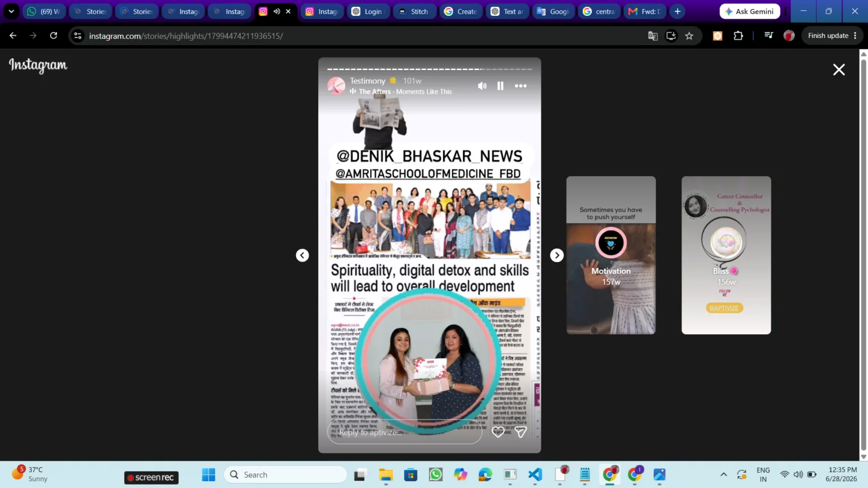The image size is (868, 488).
Task: Go to the previous story
Action: point(302,255)
